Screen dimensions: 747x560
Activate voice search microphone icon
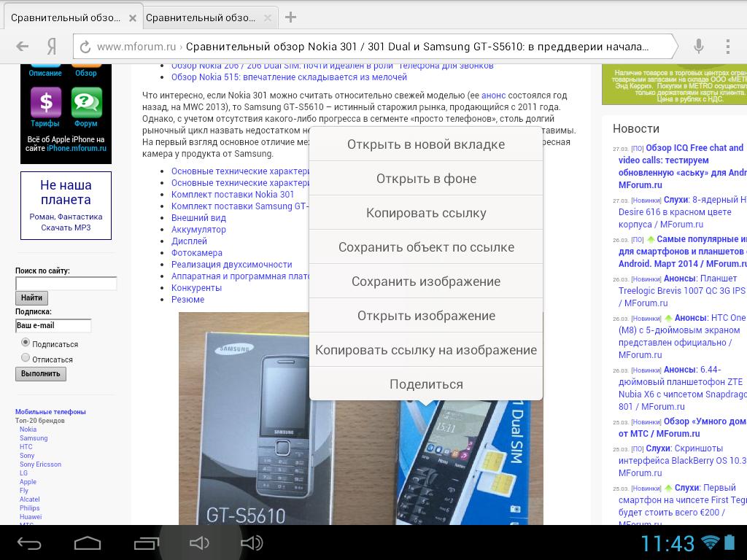(698, 47)
